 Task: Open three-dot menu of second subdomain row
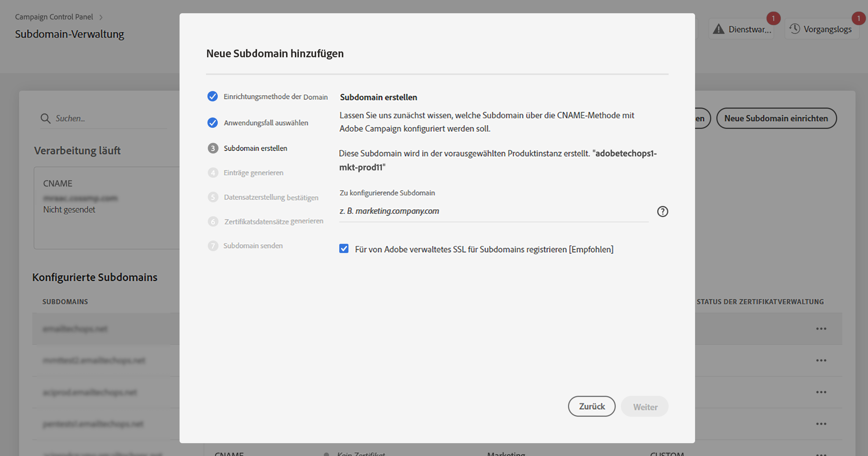[x=821, y=361]
